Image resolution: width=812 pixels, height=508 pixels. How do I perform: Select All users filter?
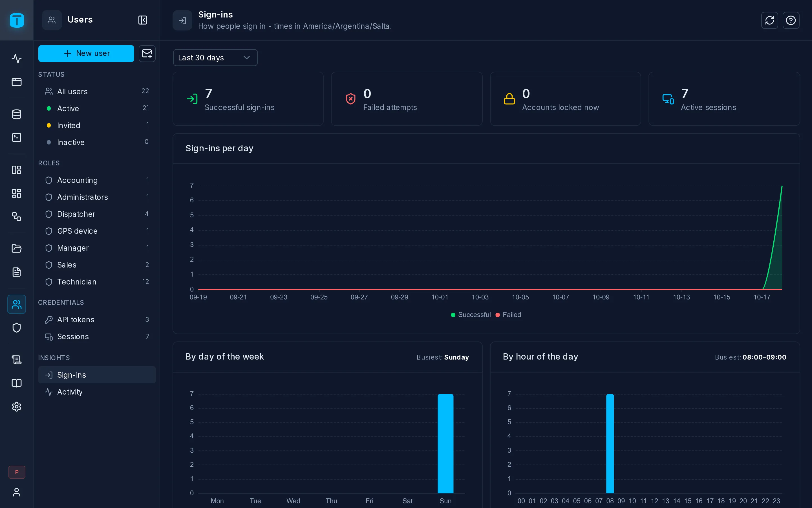click(x=97, y=91)
